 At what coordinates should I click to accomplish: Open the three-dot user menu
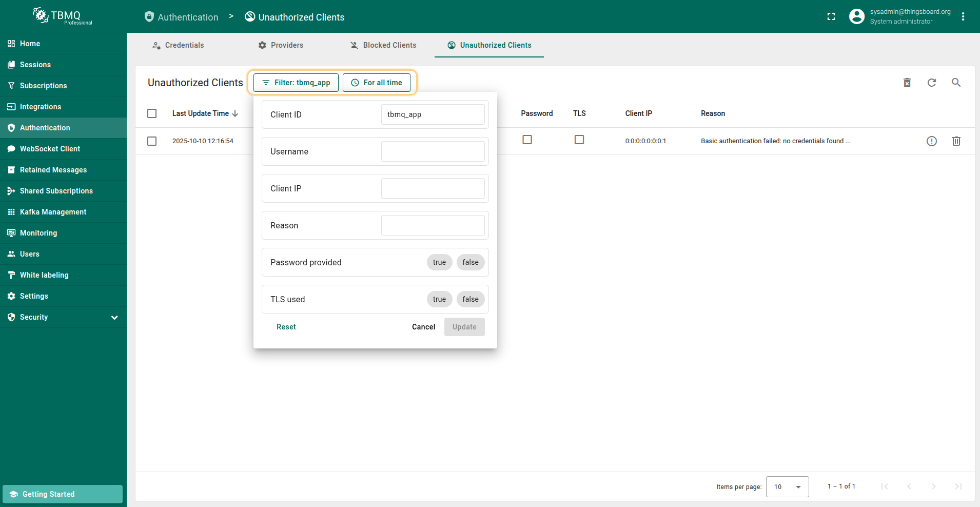point(963,17)
